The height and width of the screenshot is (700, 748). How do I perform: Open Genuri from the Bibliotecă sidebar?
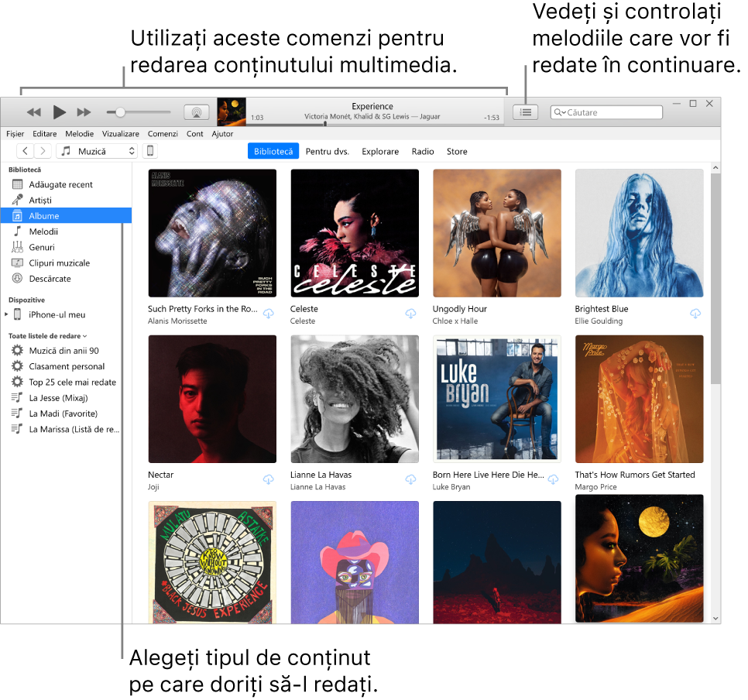[x=40, y=247]
